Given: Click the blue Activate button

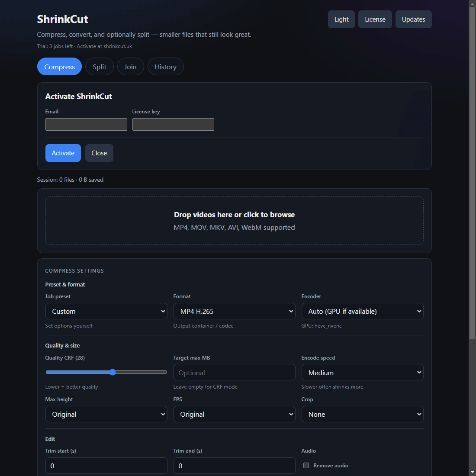Looking at the screenshot, I should 63,153.
